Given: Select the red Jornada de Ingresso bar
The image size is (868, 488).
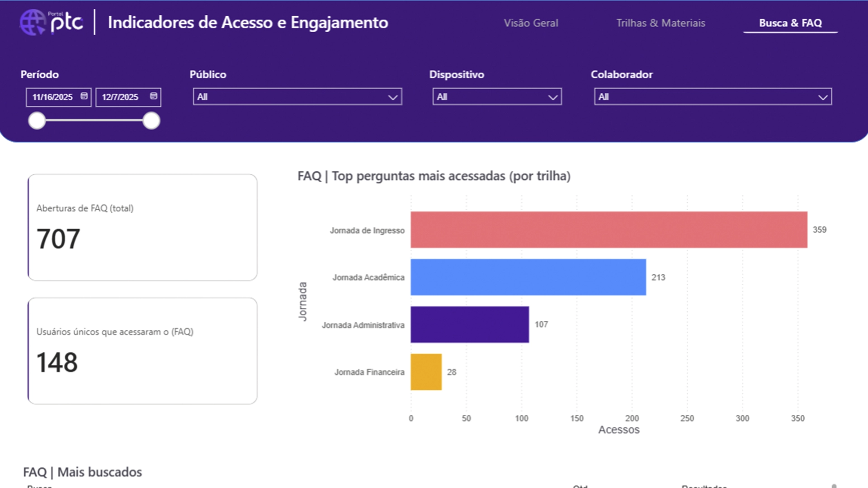Looking at the screenshot, I should click(609, 230).
